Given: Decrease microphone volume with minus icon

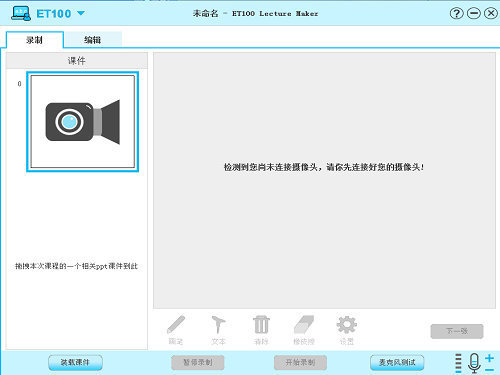Looking at the screenshot, I should (x=489, y=370).
